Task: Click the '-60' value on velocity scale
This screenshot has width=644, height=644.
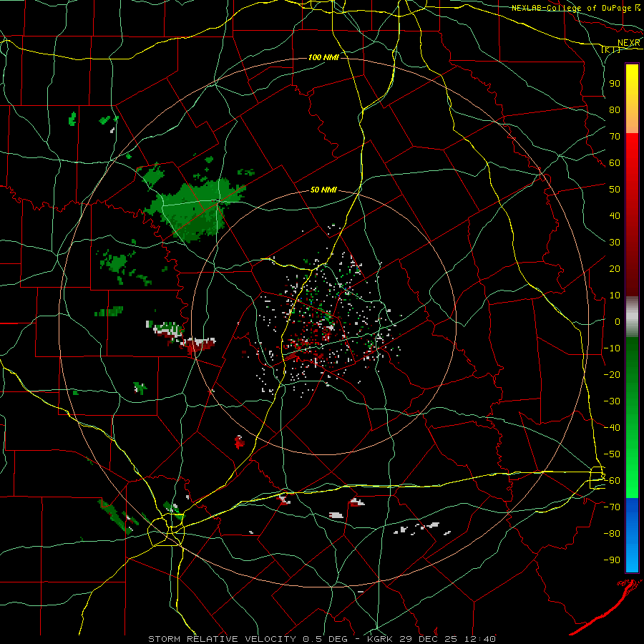Action: (612, 481)
